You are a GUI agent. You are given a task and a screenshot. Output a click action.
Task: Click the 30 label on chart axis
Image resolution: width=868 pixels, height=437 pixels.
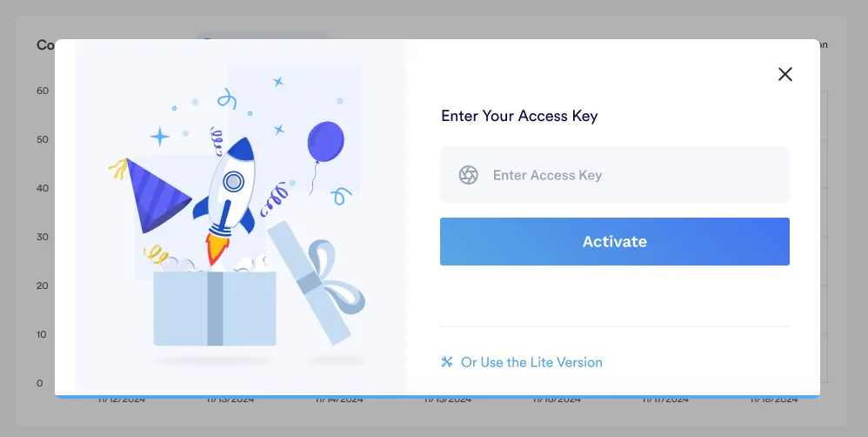[x=43, y=237]
